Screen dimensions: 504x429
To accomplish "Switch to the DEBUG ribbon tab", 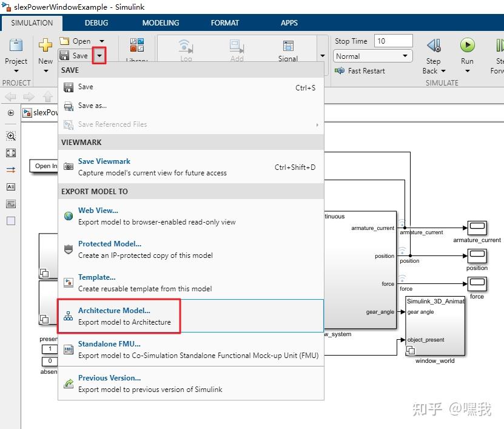I will click(x=96, y=22).
